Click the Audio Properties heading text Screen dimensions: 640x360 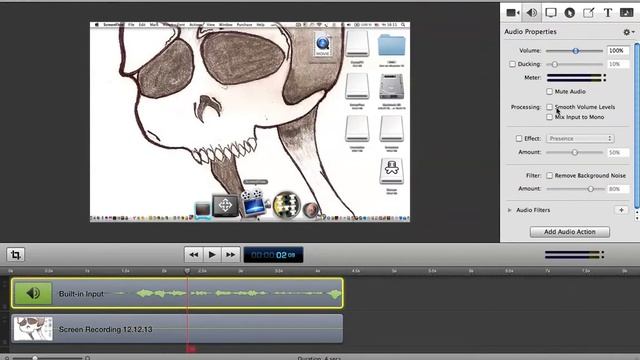pyautogui.click(x=530, y=32)
